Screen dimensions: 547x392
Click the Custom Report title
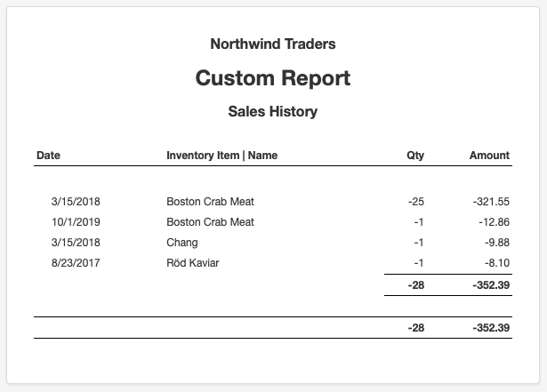tap(273, 77)
